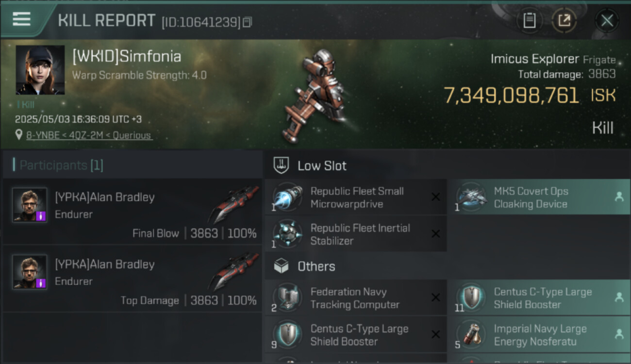This screenshot has height=364, width=631.
Task: Click Simfonia's character portrait
Action: pyautogui.click(x=40, y=70)
